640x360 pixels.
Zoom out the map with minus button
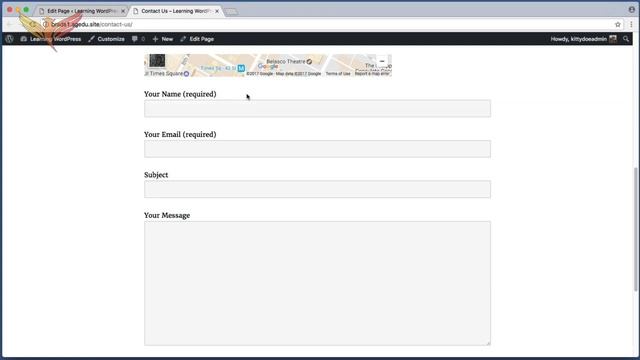pos(382,61)
